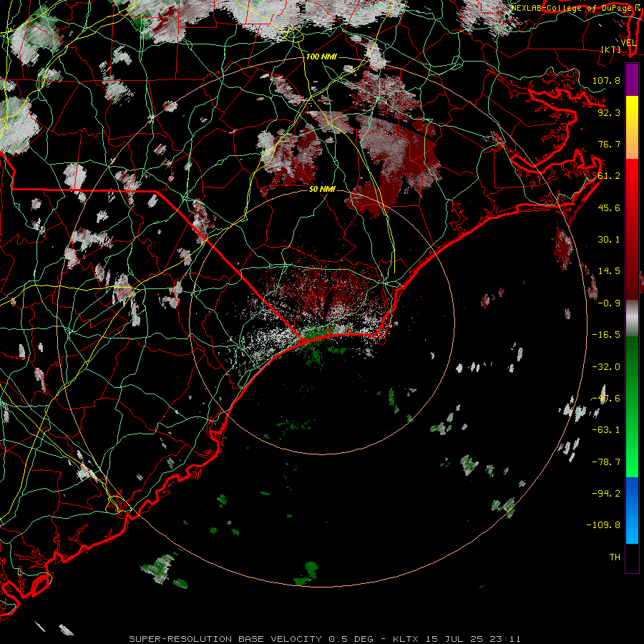Click the 76.7 scale value
Screen dimensions: 644x644
tap(609, 144)
